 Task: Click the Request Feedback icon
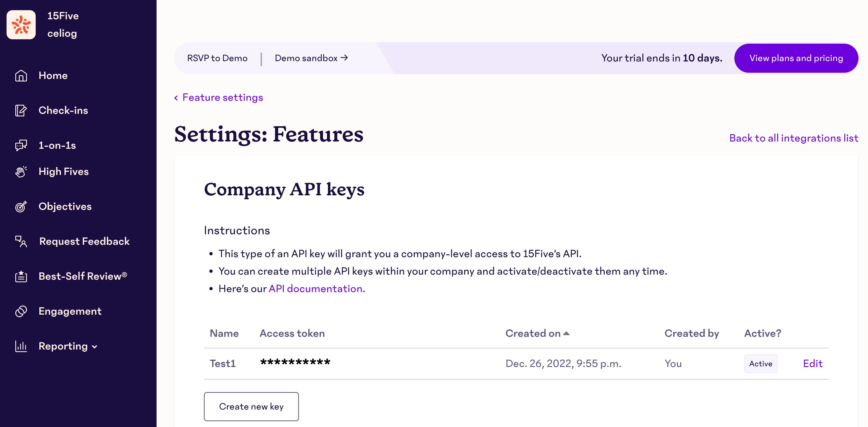(x=21, y=242)
